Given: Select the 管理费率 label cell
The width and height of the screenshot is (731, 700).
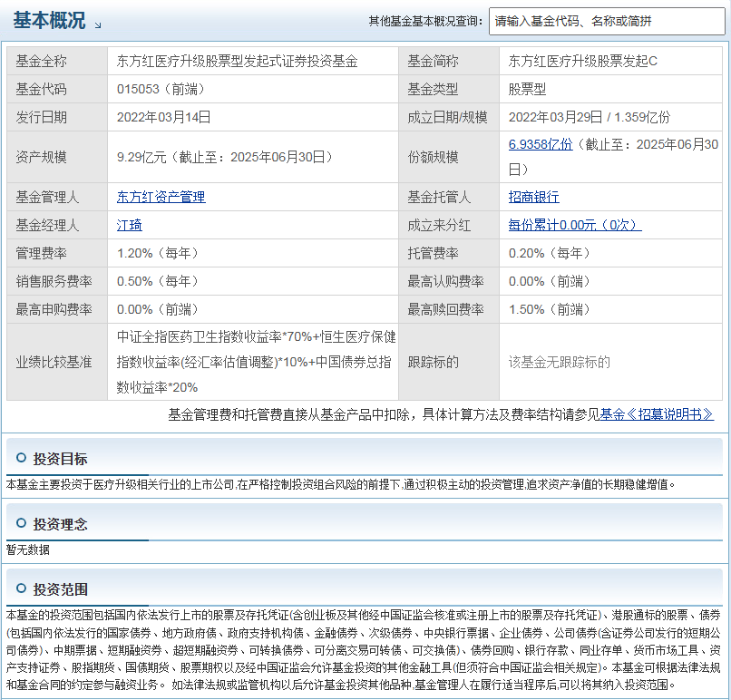Looking at the screenshot, I should (57, 253).
